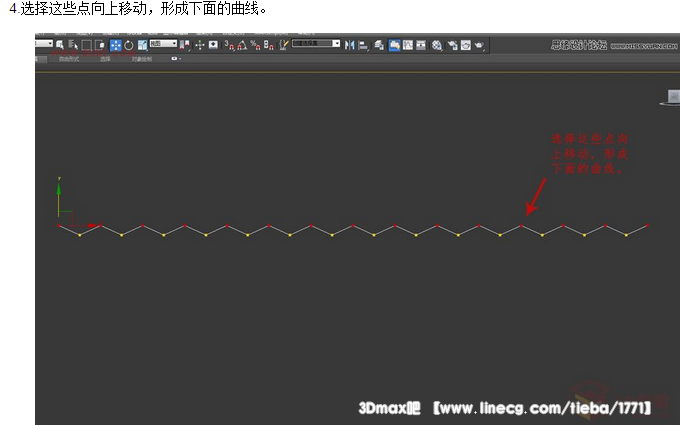Click the Select by Name icon

73,45
